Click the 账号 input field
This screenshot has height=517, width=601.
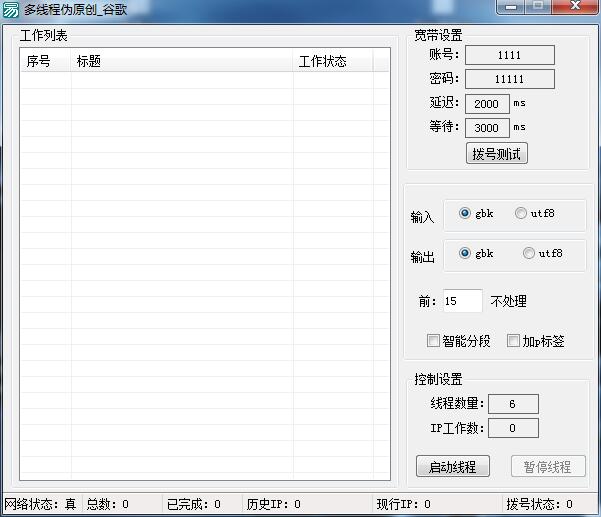point(510,55)
